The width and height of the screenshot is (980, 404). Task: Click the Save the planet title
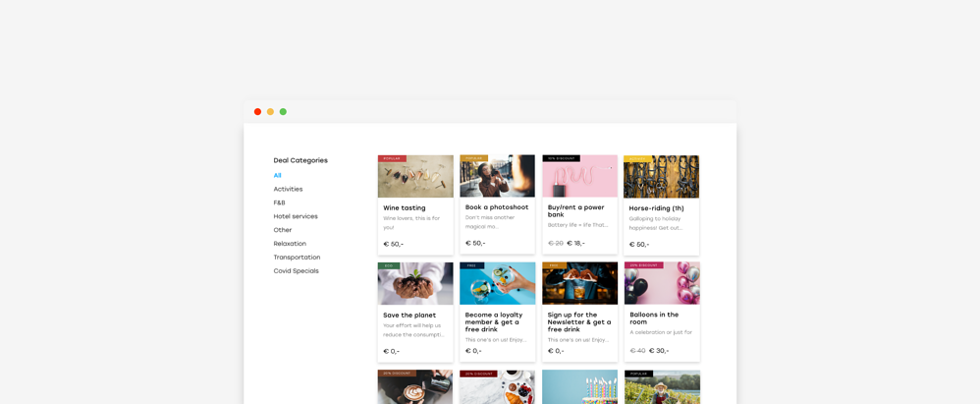pos(409,316)
